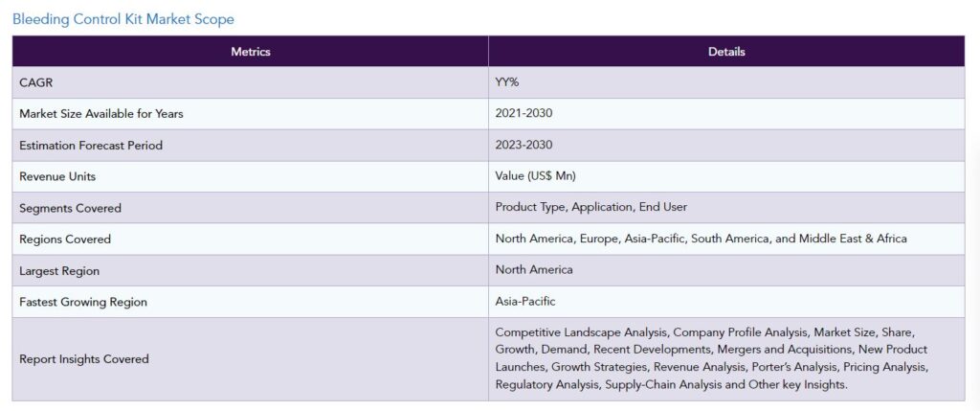980x411 pixels.
Task: Select the Metrics column header
Action: 251,52
